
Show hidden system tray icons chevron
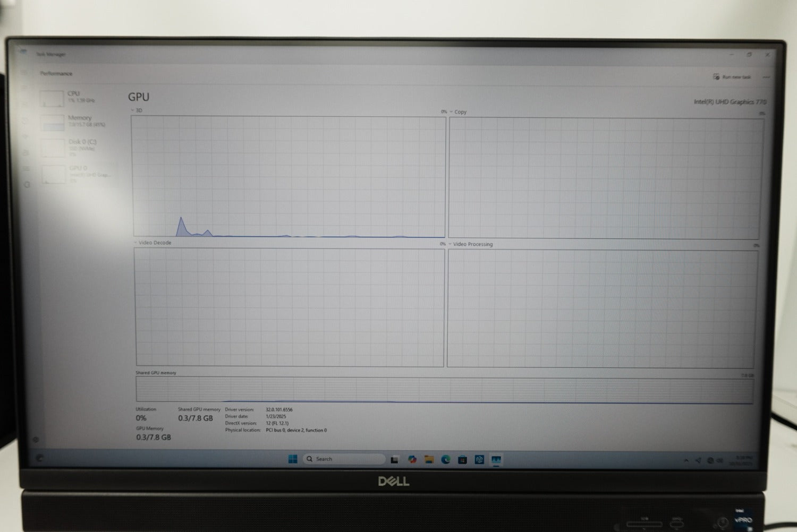click(686, 460)
